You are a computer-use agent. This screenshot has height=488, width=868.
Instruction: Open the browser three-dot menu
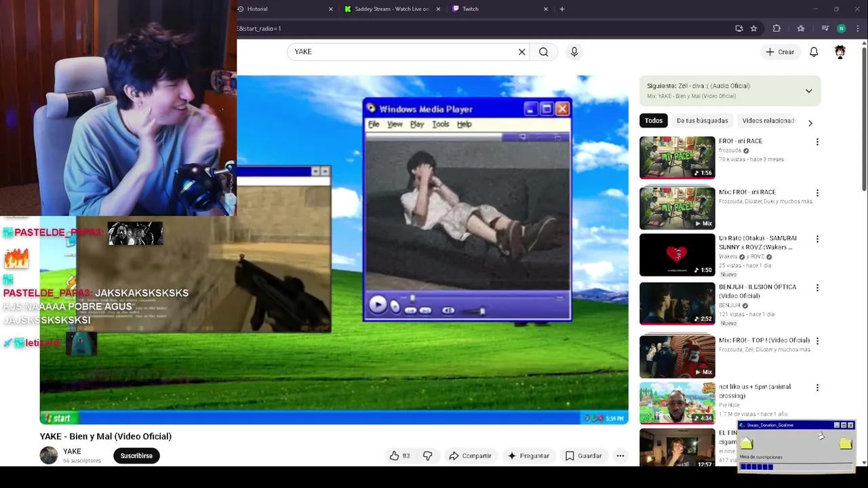click(858, 28)
